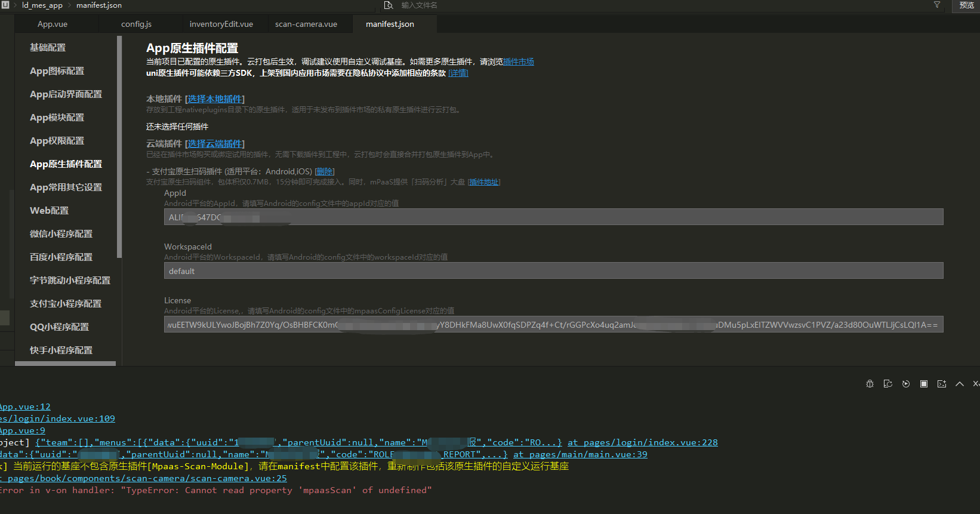Click the device restart icon in console
This screenshot has height=514, width=980.
pos(887,384)
